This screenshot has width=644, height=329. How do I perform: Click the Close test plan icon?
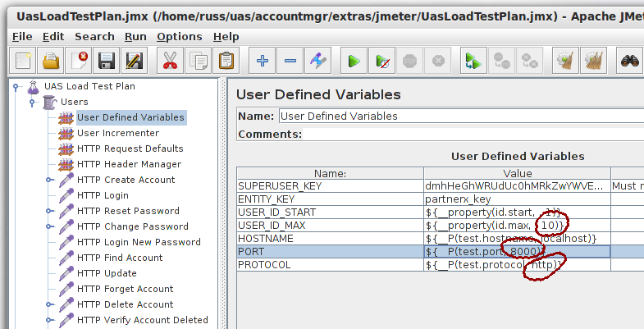pyautogui.click(x=79, y=61)
